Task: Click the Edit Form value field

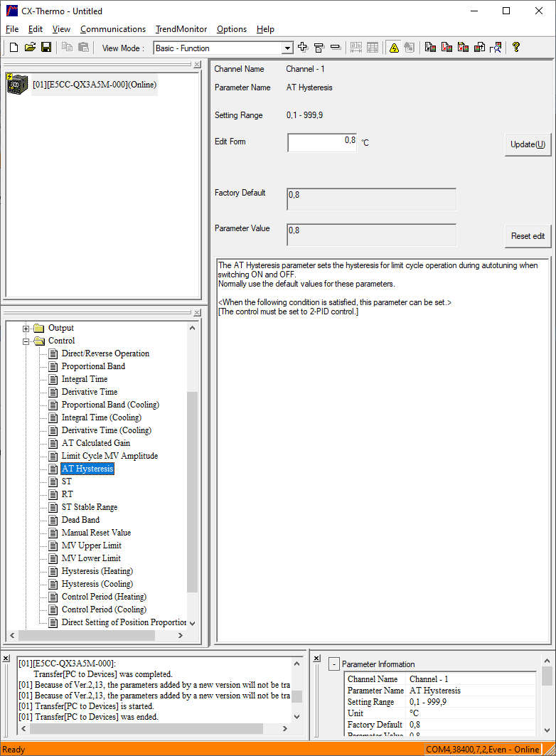Action: [x=322, y=142]
